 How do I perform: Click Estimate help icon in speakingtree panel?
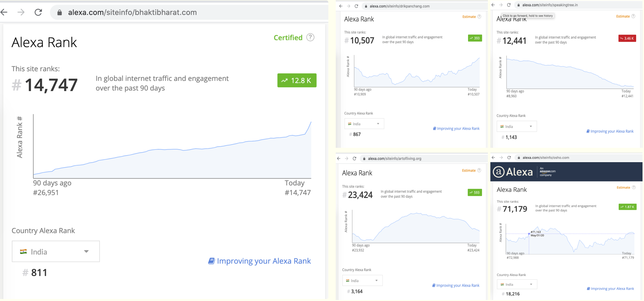(x=633, y=16)
